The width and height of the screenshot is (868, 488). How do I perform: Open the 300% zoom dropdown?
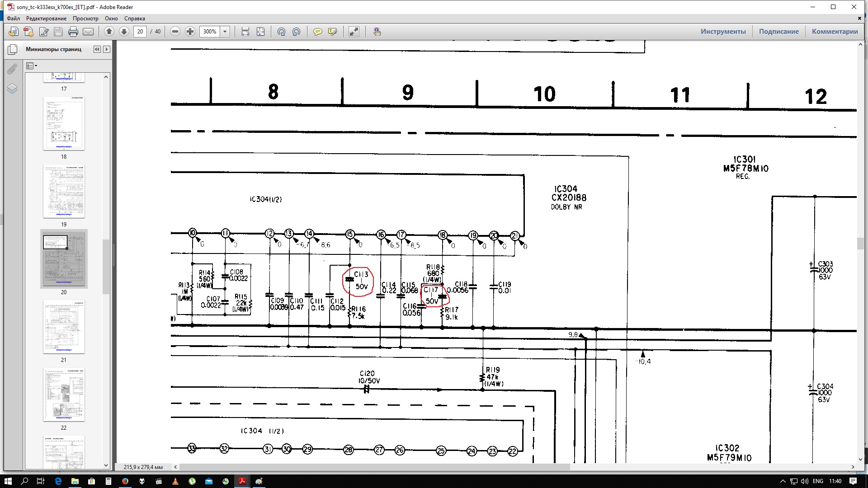pos(225,32)
